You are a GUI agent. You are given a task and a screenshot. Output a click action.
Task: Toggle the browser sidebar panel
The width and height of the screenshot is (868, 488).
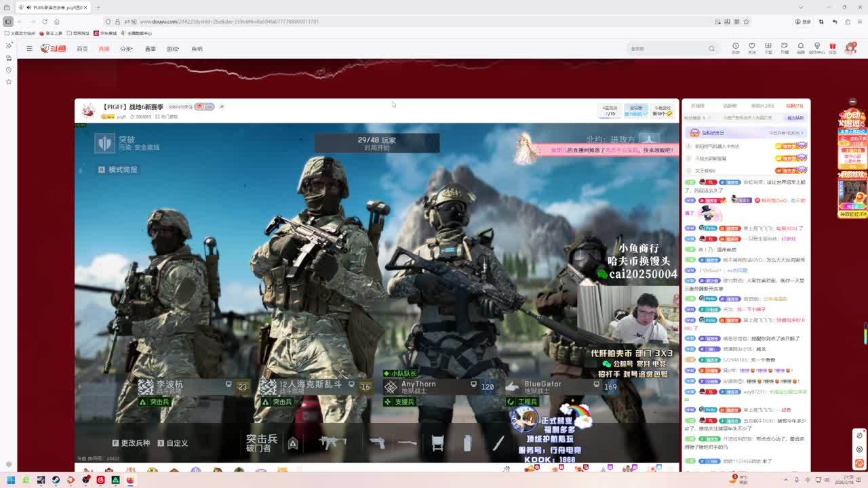pos(8,22)
